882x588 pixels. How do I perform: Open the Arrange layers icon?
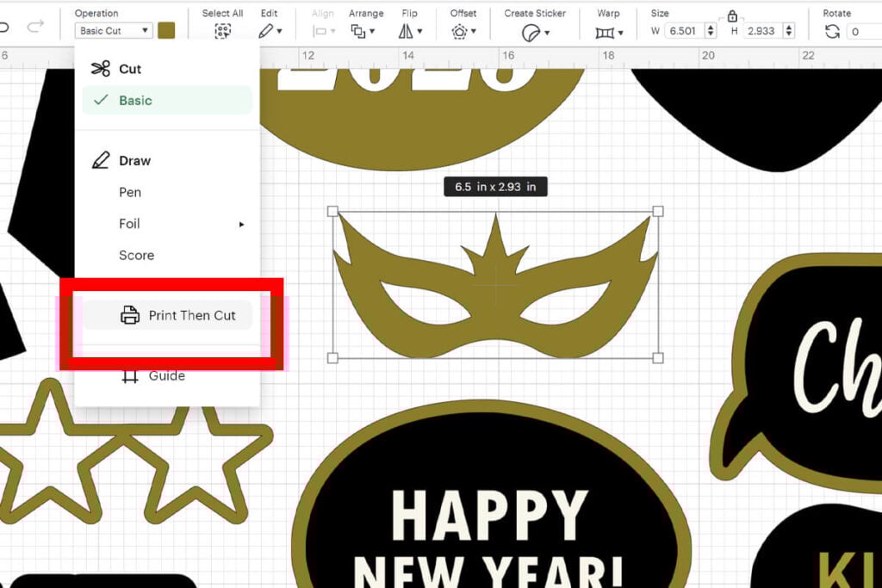[357, 32]
